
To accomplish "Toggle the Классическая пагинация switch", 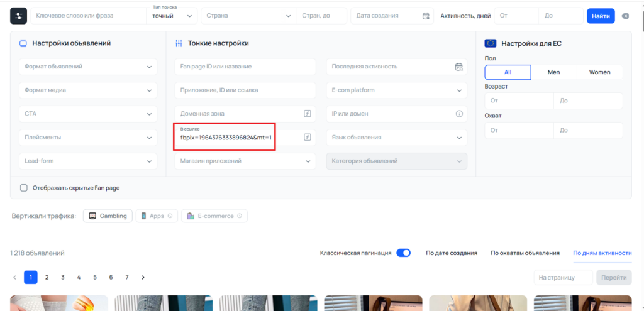I will pos(403,253).
